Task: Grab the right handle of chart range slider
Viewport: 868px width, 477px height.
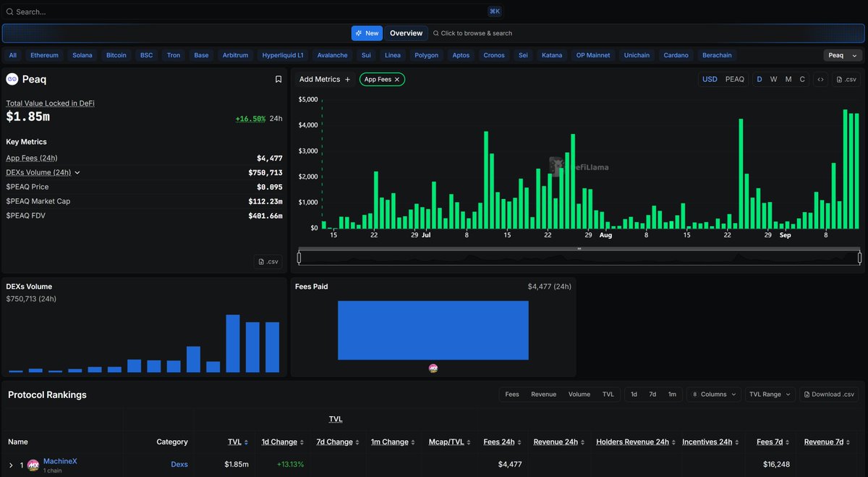Action: pos(860,258)
